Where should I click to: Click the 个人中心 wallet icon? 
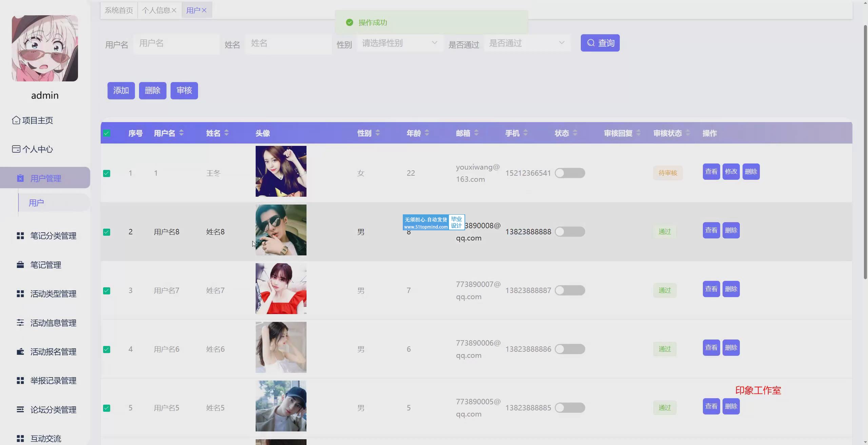[x=16, y=149]
